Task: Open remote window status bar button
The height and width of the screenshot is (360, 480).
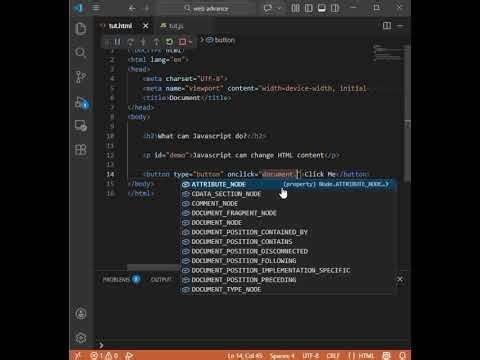Action: (x=77, y=356)
